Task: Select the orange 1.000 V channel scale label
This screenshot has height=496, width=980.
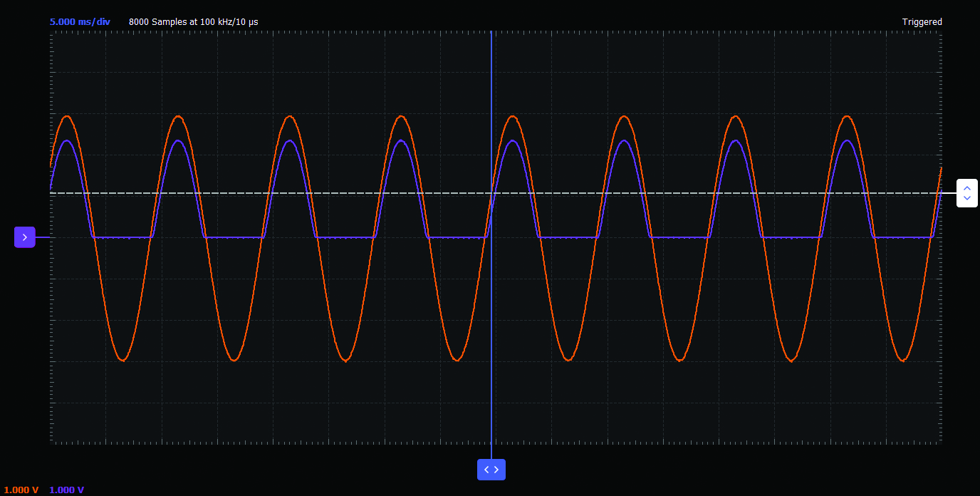Action: pos(21,490)
